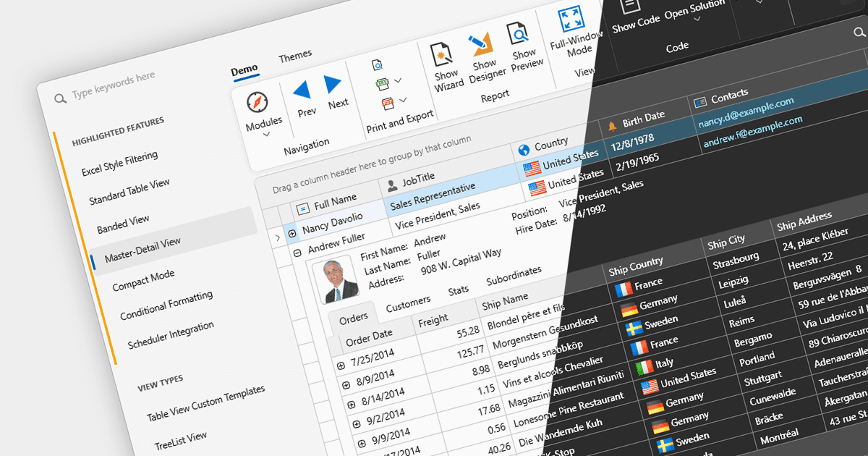The image size is (868, 456).
Task: Click the andrew.f@example.com email link
Action: (753, 132)
